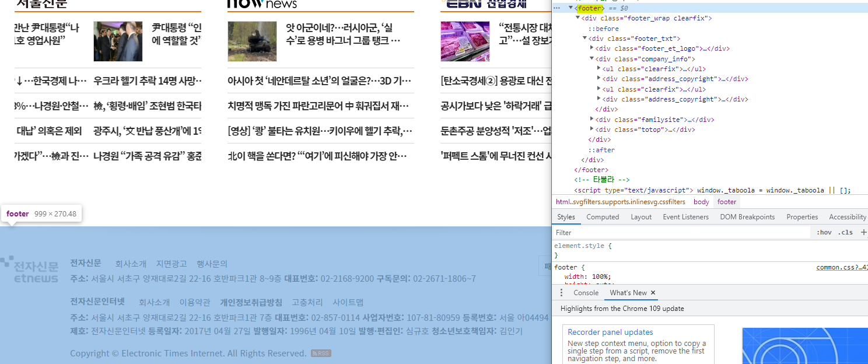Viewport: 868px width, 364px height.
Task: Open the president photo article thumbnail
Action: pos(118,41)
